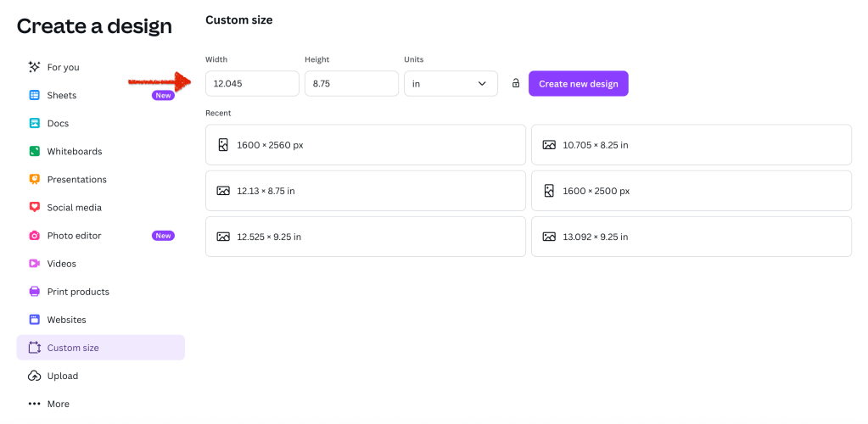Select the Social media heart icon
Screen dimensions: 868x424
tap(35, 207)
